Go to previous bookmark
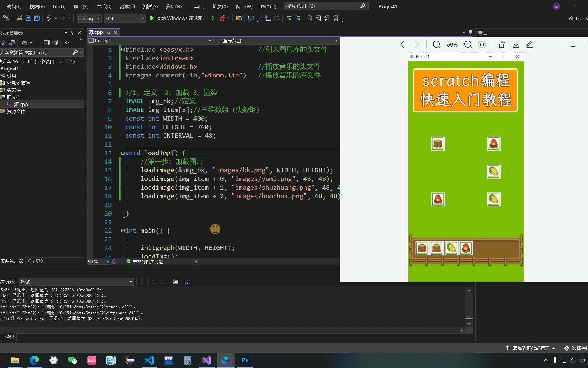588x368 pixels. 318,18
